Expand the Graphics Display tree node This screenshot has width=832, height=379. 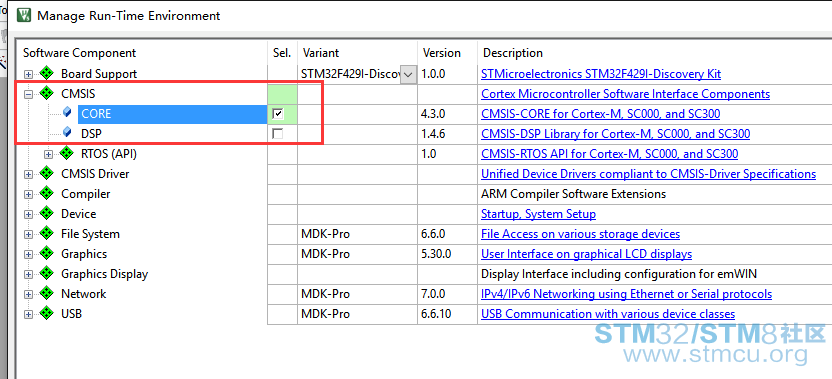29,275
